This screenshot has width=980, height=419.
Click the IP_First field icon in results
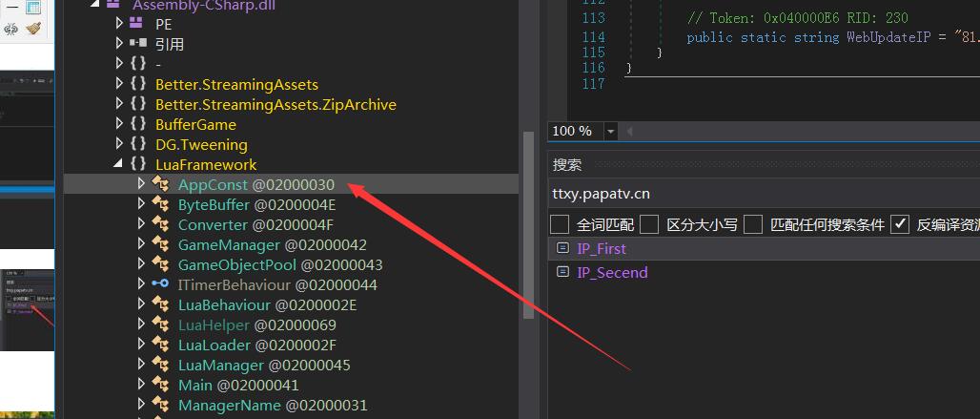tap(562, 249)
